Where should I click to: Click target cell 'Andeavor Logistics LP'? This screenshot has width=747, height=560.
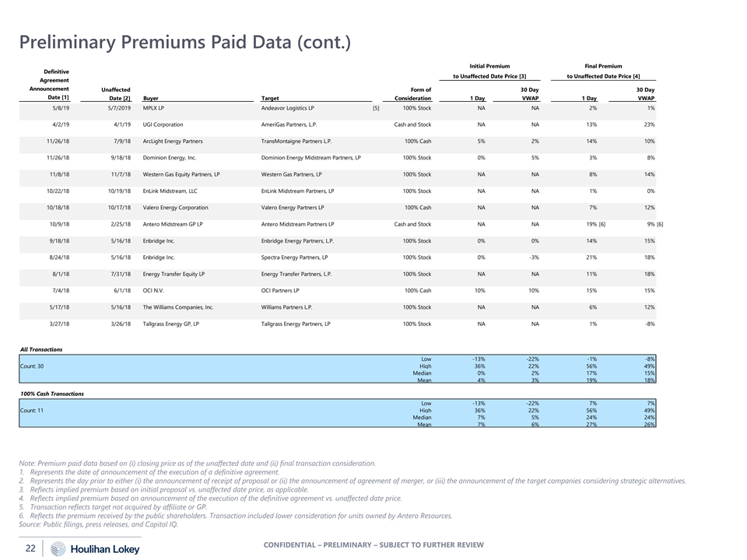[x=288, y=108]
